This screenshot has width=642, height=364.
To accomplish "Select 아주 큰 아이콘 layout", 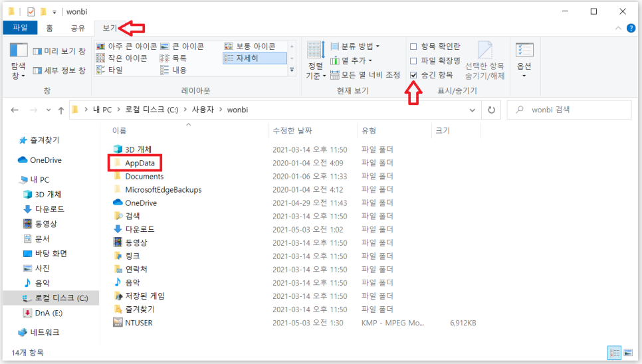I will click(126, 46).
